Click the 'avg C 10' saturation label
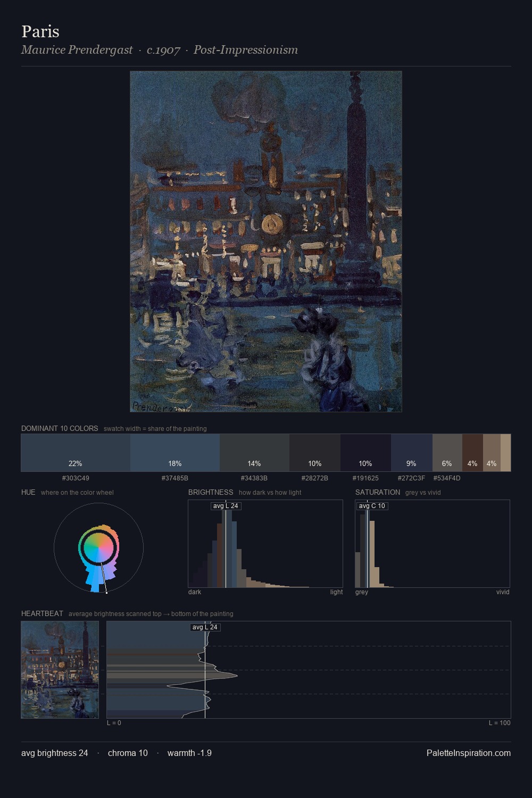The width and height of the screenshot is (532, 798). [372, 506]
